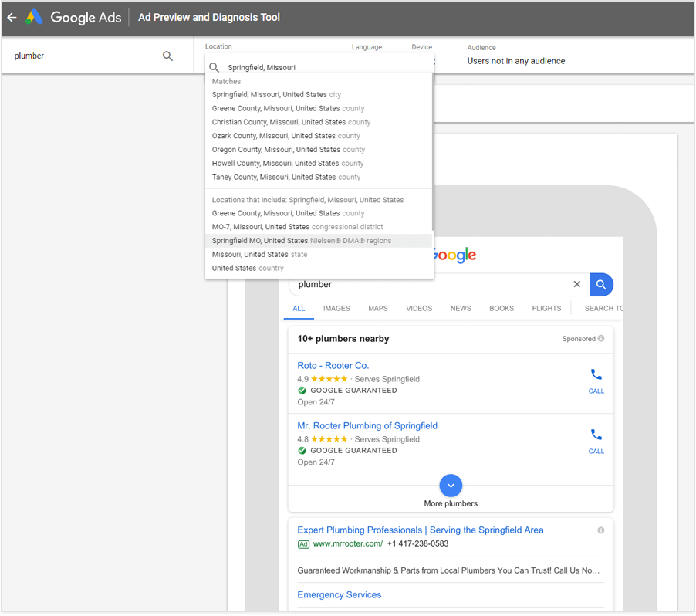
Task: Click the back arrow in the top bar
Action: coord(12,17)
